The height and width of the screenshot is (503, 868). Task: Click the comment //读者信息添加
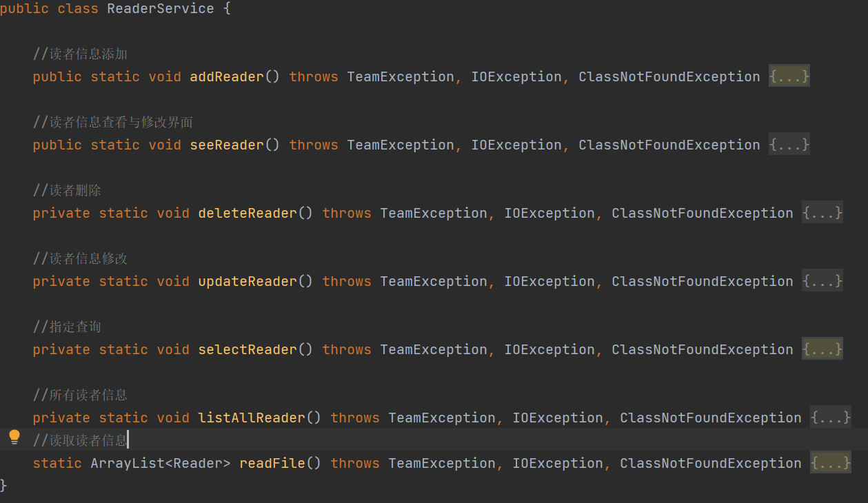tap(80, 54)
